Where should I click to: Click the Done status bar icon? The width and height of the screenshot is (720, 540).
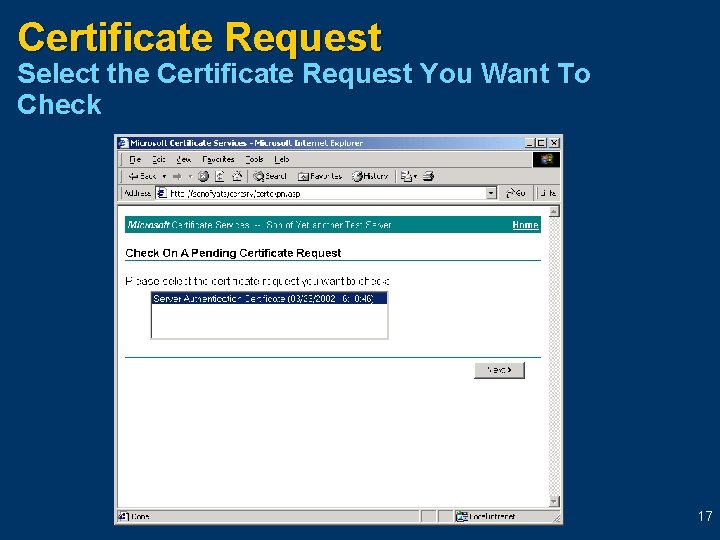click(x=124, y=517)
